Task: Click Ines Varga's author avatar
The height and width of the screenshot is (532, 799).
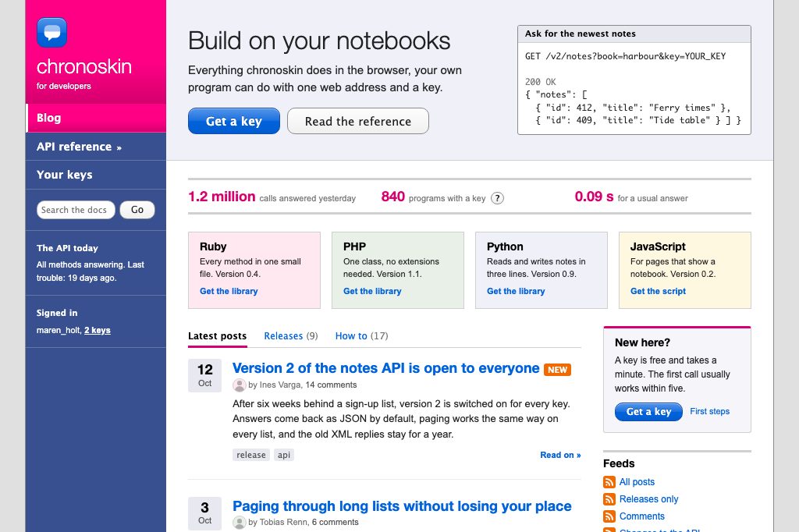Action: [x=239, y=385]
